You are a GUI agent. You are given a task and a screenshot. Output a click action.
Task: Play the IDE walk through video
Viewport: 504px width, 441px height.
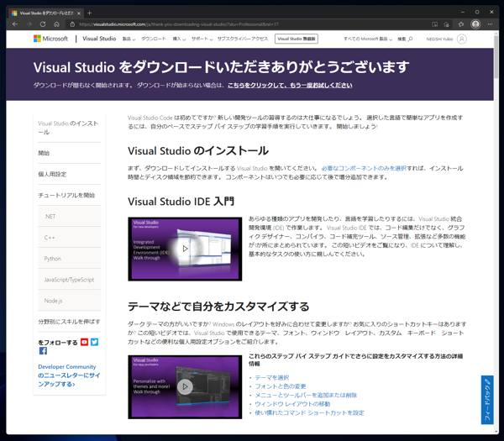(185, 249)
